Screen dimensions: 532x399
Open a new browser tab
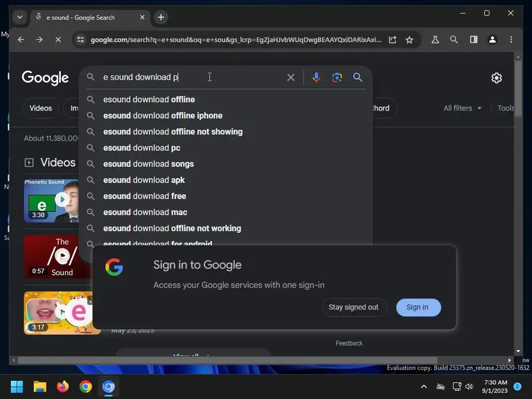click(x=161, y=17)
